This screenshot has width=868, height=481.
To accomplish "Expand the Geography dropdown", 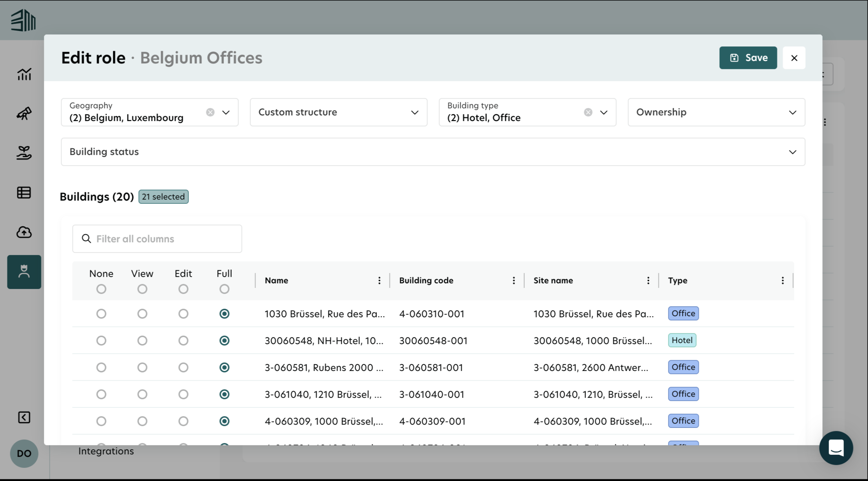I will pos(226,112).
